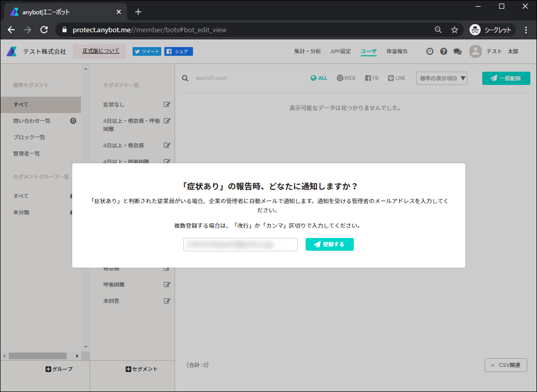The width and height of the screenshot is (537, 392).
Task: Open the chat bubble icon in header
Action: pyautogui.click(x=457, y=51)
